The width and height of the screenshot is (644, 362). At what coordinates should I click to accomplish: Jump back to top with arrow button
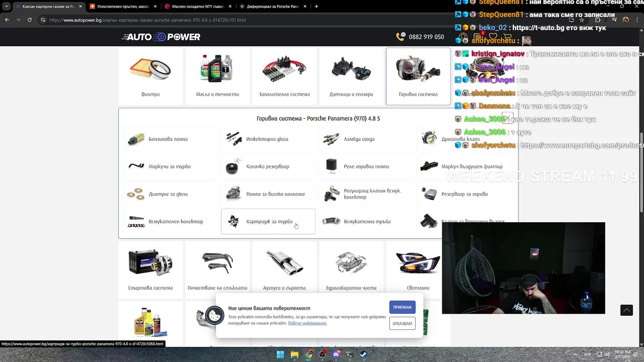click(626, 310)
